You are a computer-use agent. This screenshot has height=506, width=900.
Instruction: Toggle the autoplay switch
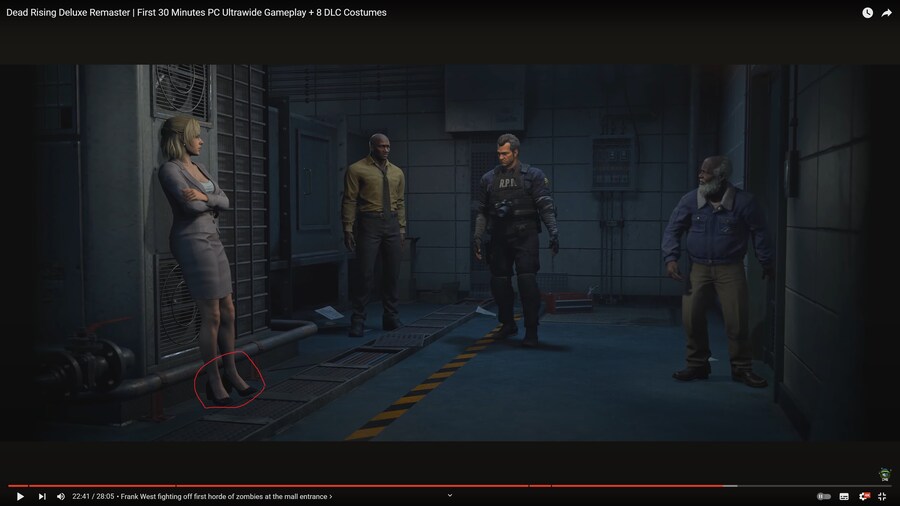pyautogui.click(x=824, y=496)
